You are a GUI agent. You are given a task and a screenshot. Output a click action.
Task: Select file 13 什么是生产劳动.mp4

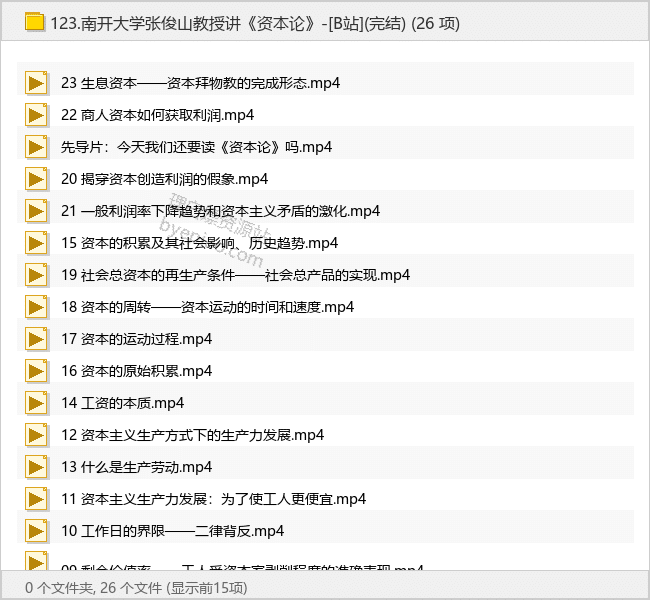[x=136, y=467]
